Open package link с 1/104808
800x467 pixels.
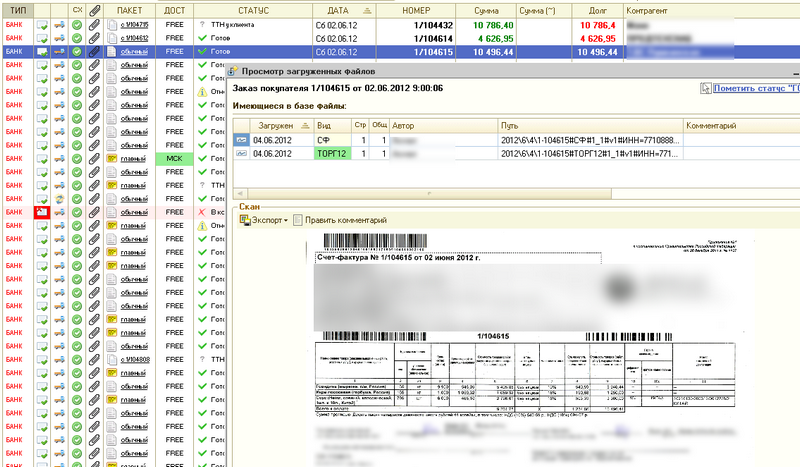[135, 359]
